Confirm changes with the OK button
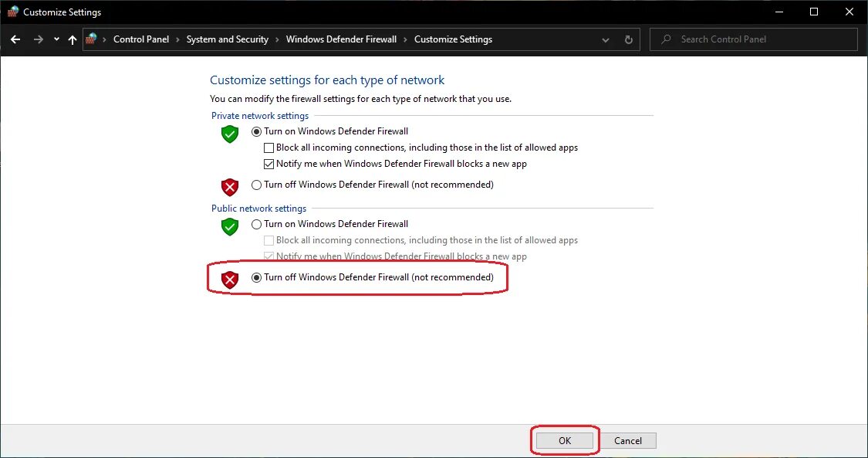Screen dimensions: 868x458 (565, 441)
